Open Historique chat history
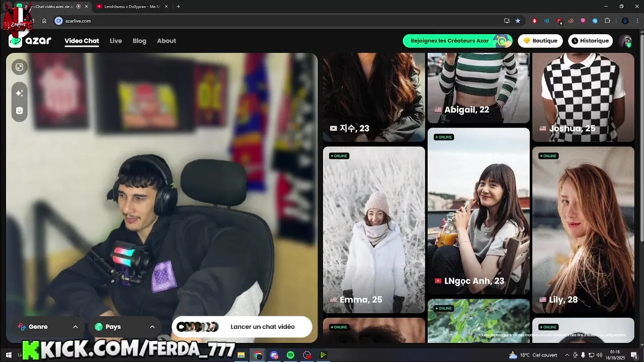644x362 pixels. pos(590,41)
